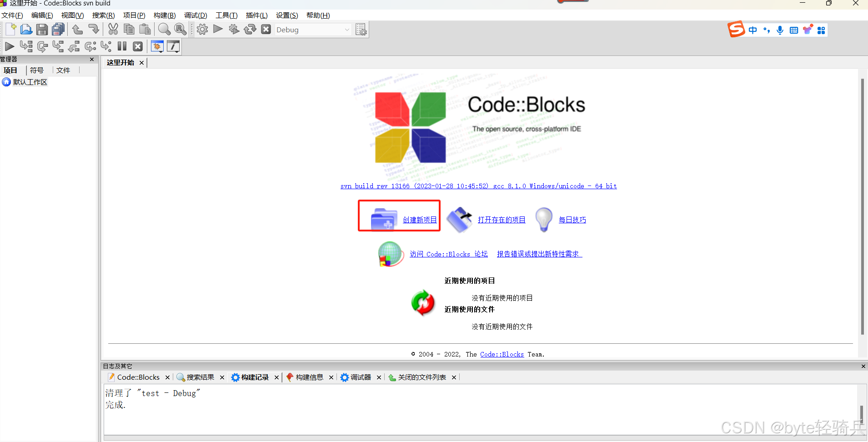Switch to the 符号 tab in the manager
This screenshot has height=442, width=868.
coord(37,70)
